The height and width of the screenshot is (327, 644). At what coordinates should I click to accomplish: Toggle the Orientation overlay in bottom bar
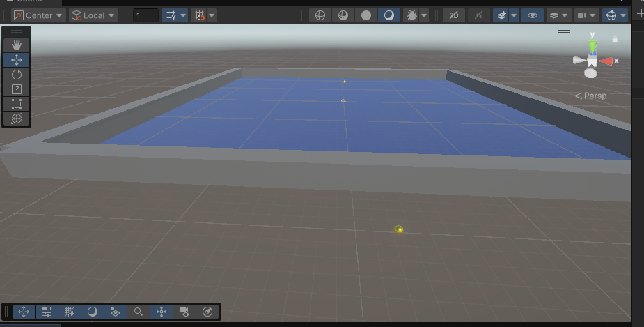click(x=162, y=312)
